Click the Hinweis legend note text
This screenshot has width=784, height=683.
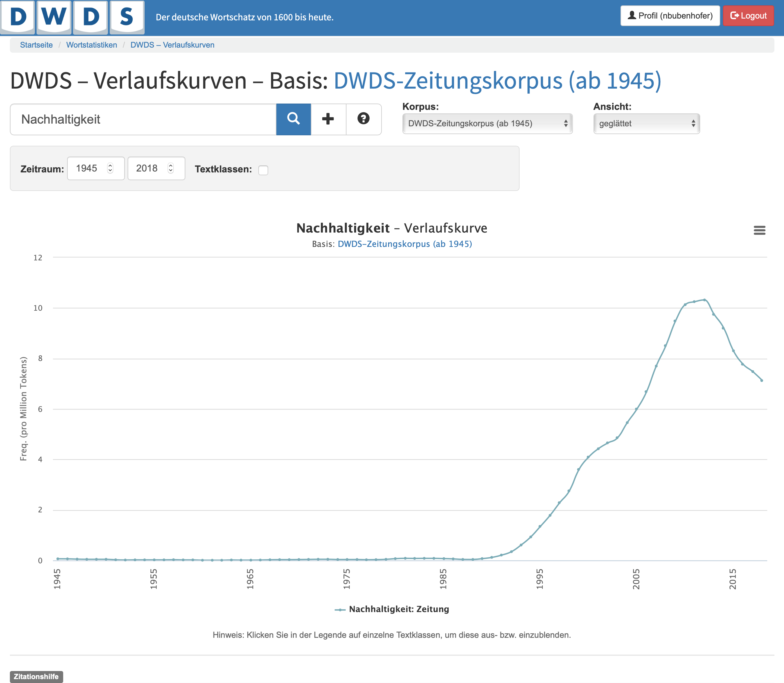tap(392, 635)
